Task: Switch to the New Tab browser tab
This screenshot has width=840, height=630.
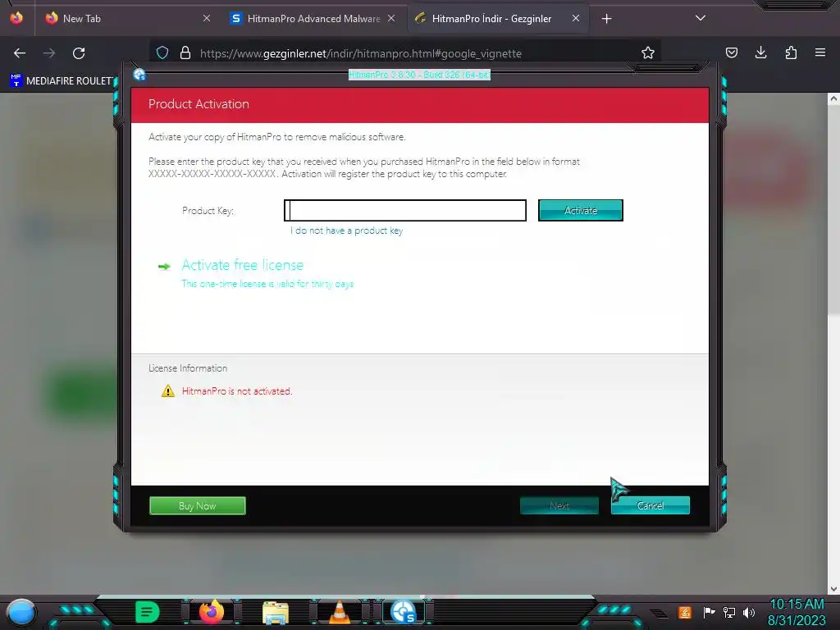Action: 127,19
